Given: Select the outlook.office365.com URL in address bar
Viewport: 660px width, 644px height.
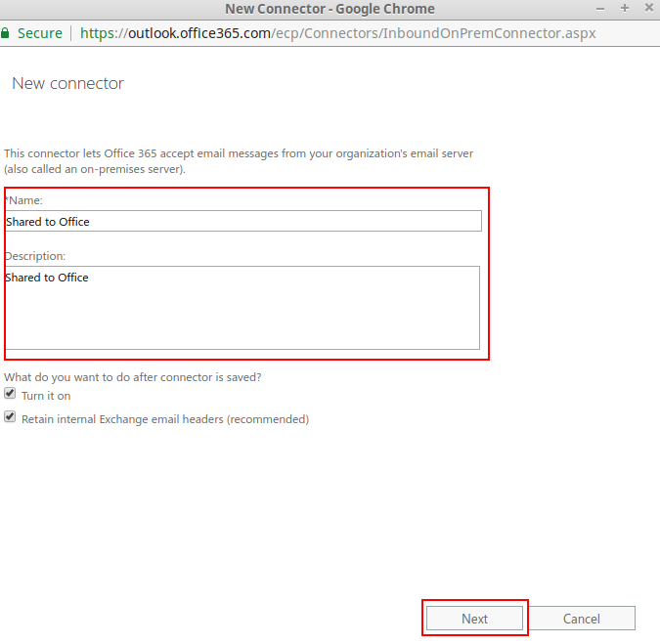Looking at the screenshot, I should click(x=337, y=33).
